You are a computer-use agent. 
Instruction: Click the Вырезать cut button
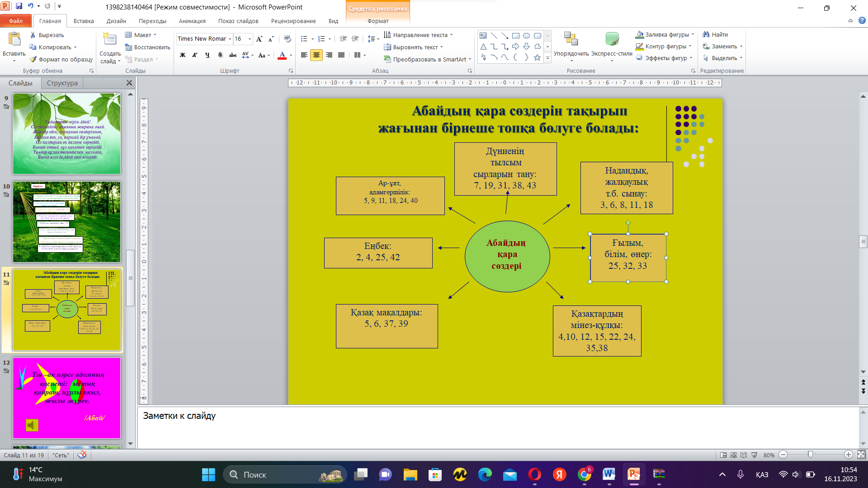[47, 35]
